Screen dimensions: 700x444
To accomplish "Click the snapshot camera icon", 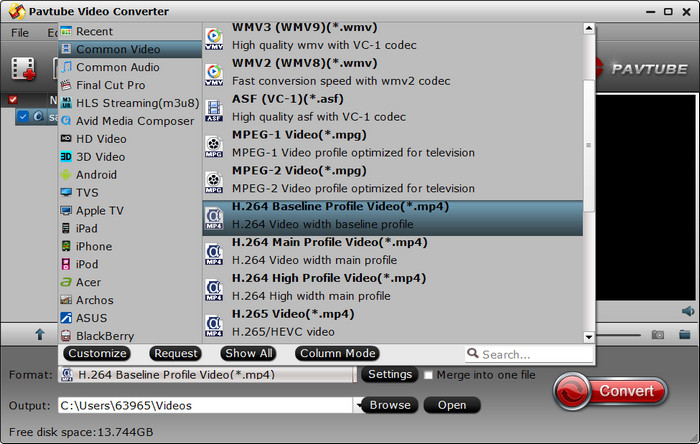I will (658, 335).
